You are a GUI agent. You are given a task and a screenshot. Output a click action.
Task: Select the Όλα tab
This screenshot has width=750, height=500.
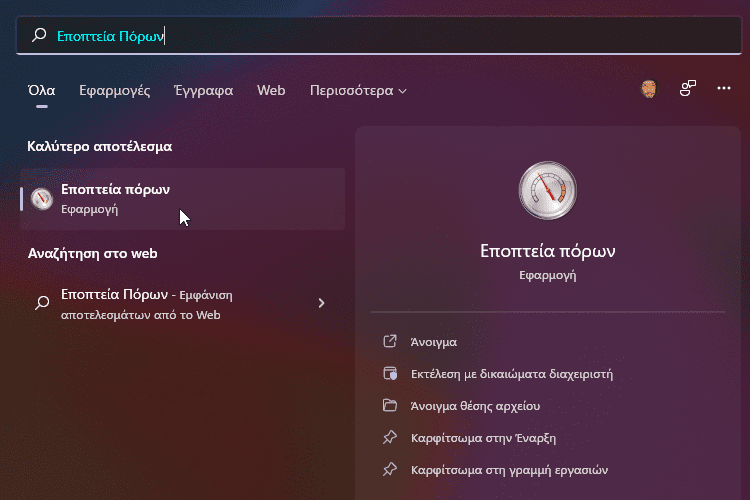(42, 90)
